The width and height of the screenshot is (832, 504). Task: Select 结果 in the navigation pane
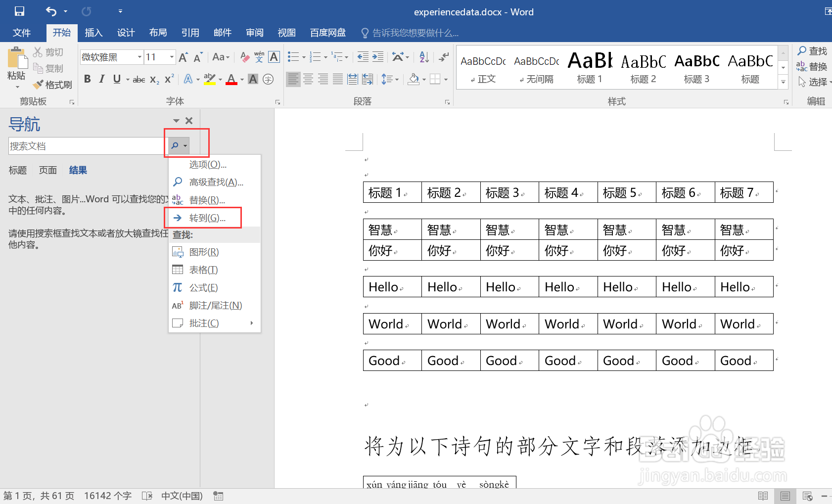[78, 170]
